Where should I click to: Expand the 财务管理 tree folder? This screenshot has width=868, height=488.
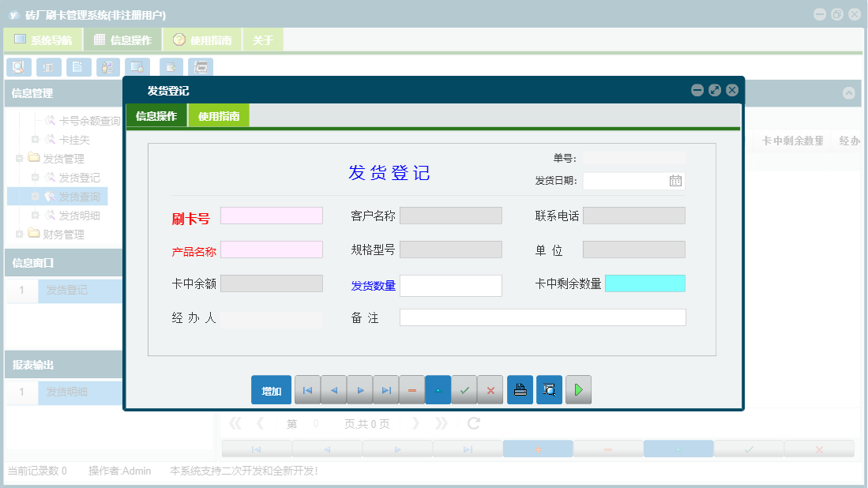pos(19,234)
